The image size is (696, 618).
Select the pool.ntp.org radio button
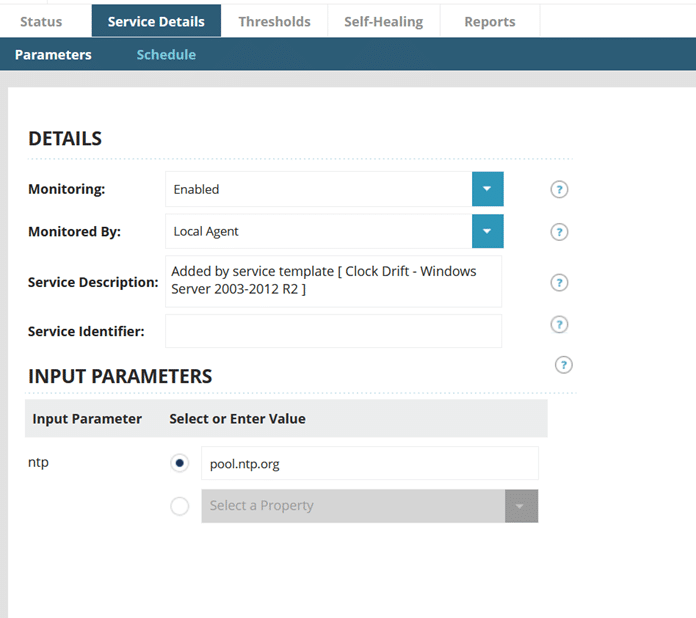(x=180, y=463)
